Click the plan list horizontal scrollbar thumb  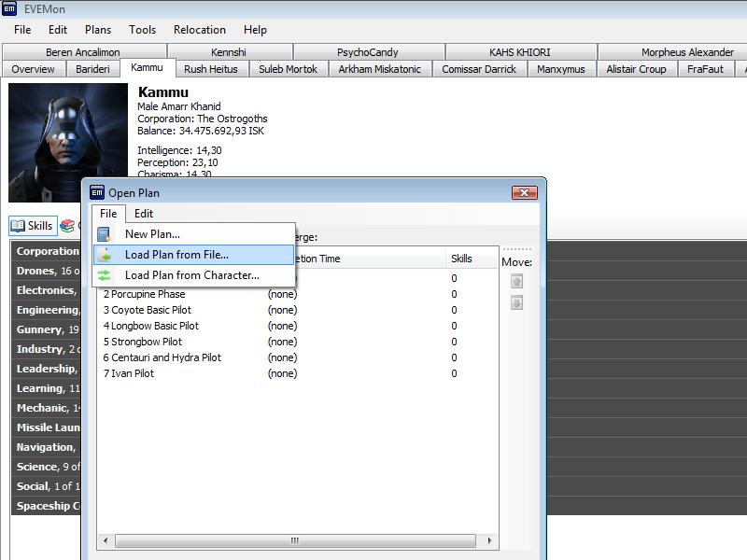(295, 540)
